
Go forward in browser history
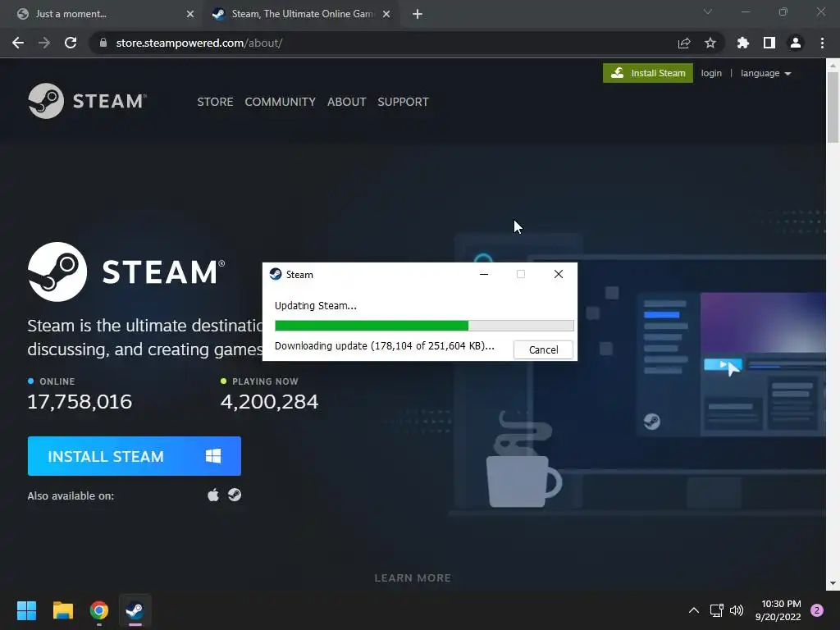(x=44, y=43)
